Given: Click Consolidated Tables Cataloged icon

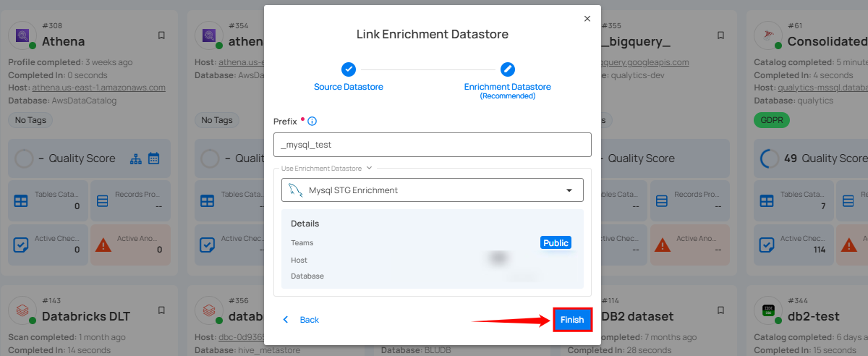Looking at the screenshot, I should [767, 201].
